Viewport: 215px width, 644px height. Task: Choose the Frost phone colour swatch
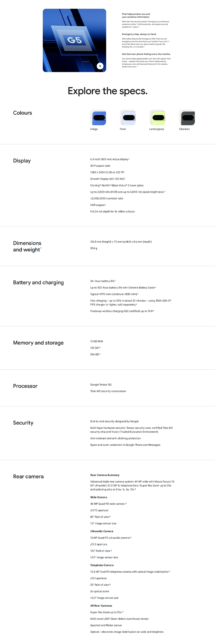(x=128, y=117)
